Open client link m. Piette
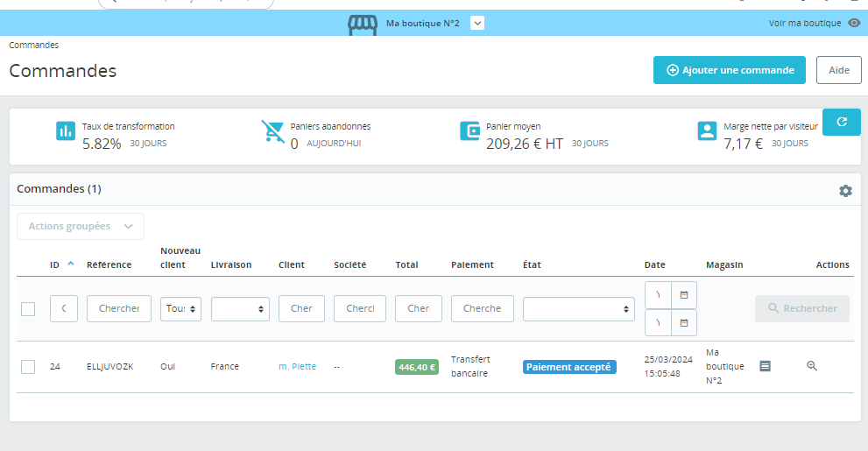Image resolution: width=868 pixels, height=451 pixels. 297,366
